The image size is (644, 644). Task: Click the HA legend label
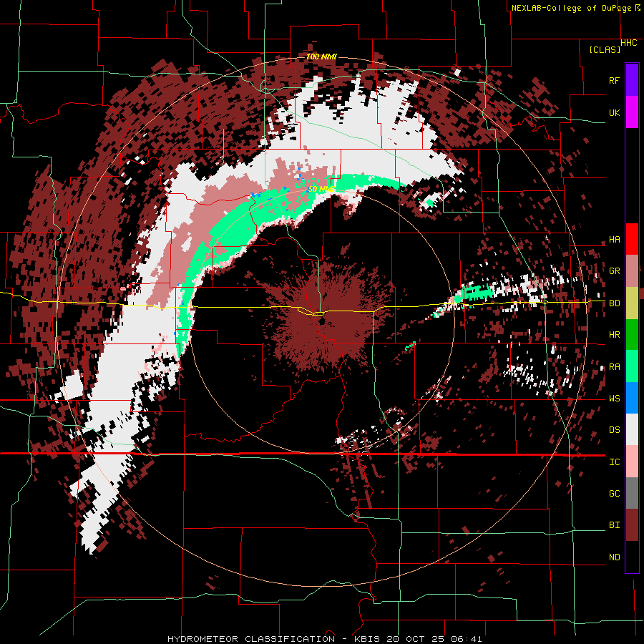pyautogui.click(x=614, y=239)
